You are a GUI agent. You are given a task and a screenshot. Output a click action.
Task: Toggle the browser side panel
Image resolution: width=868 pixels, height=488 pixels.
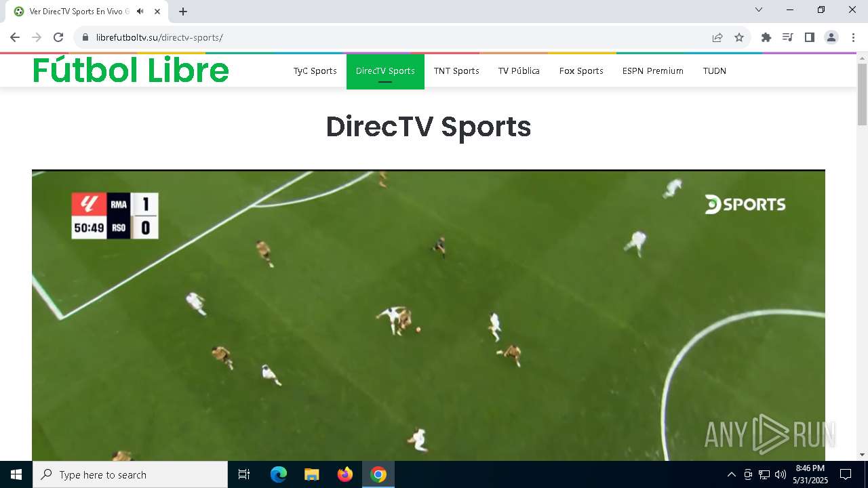point(810,37)
